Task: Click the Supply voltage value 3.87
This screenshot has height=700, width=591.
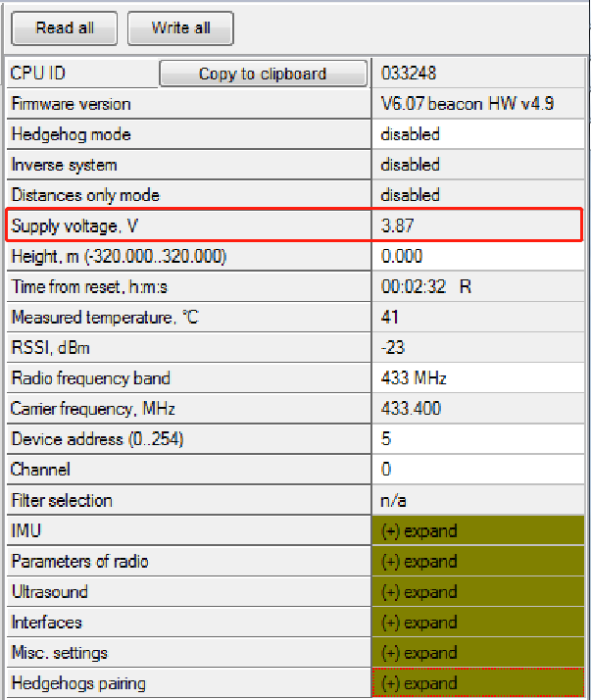Action: click(x=478, y=226)
